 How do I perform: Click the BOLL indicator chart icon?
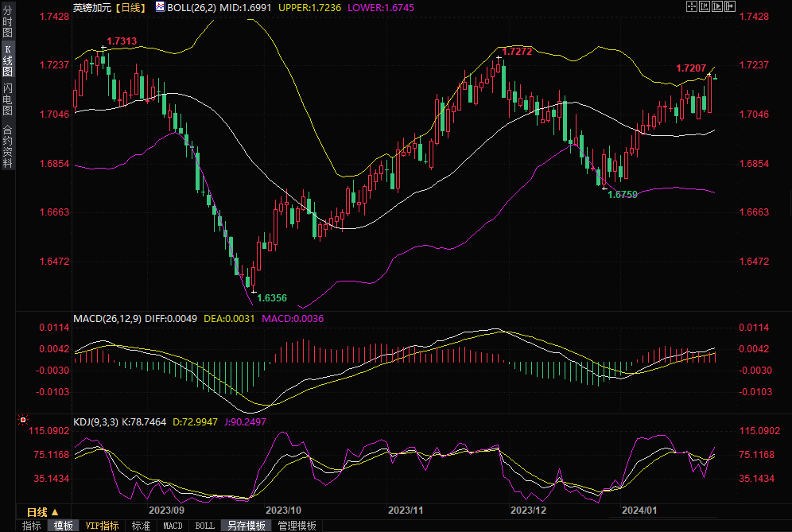pos(160,6)
